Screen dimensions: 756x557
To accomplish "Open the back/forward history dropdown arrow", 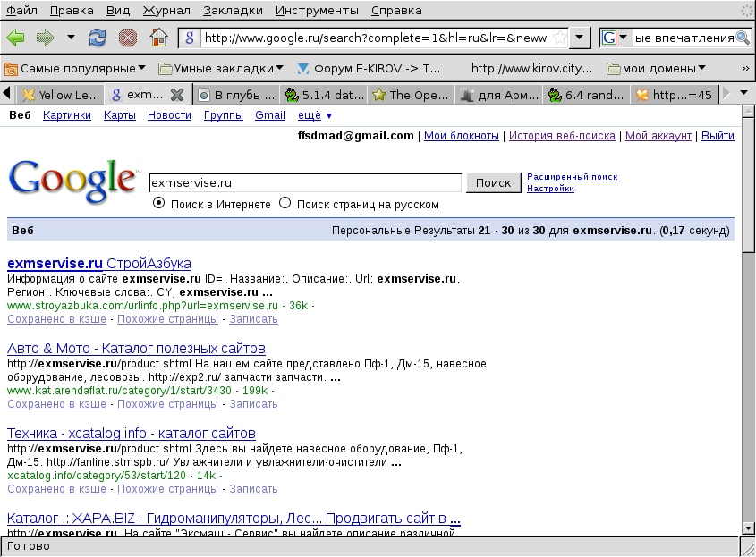I will pyautogui.click(x=71, y=38).
